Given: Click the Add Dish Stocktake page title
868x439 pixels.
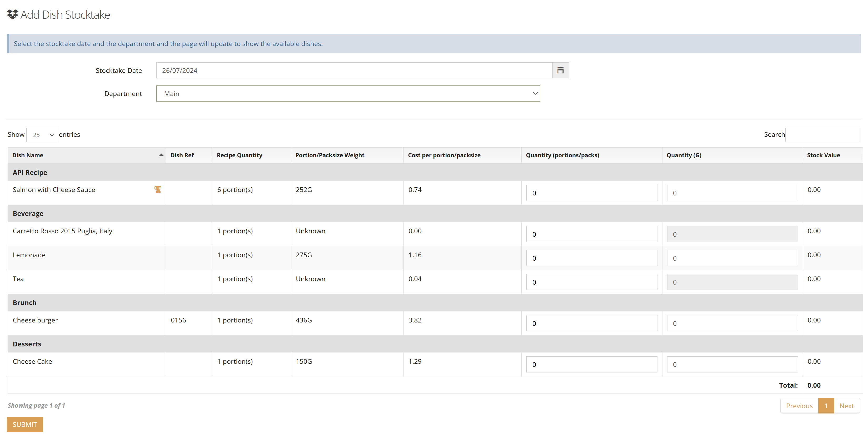Looking at the screenshot, I should [65, 14].
